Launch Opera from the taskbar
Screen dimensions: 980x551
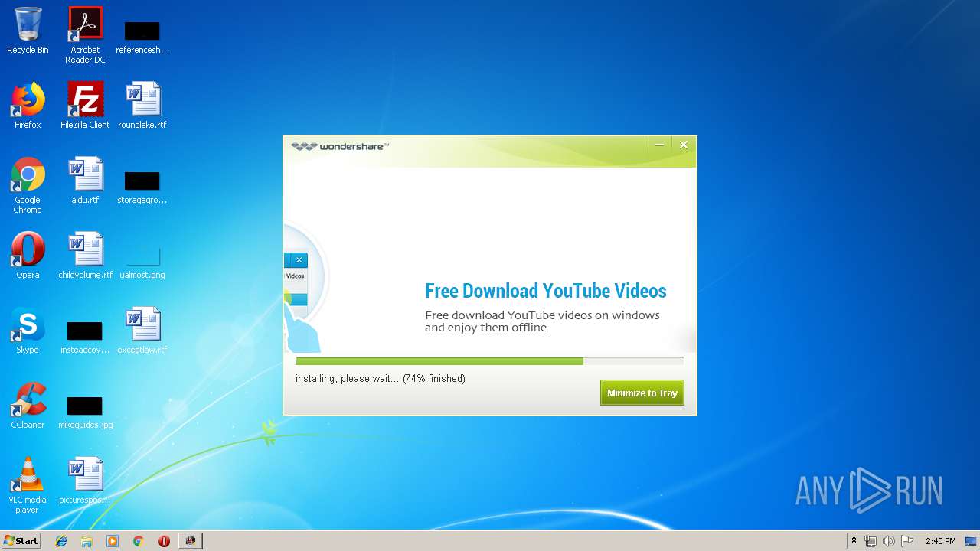[164, 540]
